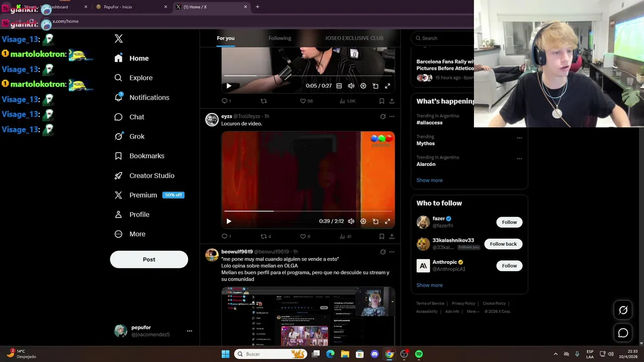This screenshot has width=644, height=362.
Task: Open the @Trollfeyzs handle link
Action: (248, 117)
